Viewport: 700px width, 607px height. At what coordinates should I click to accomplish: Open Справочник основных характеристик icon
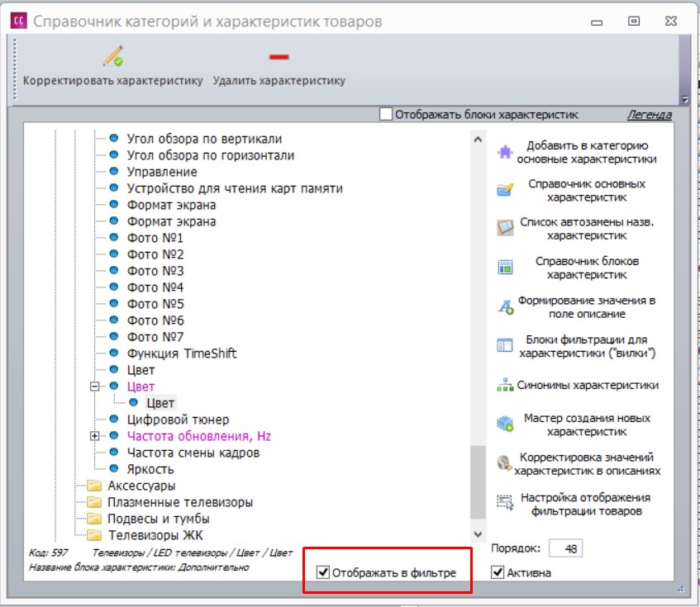(505, 191)
